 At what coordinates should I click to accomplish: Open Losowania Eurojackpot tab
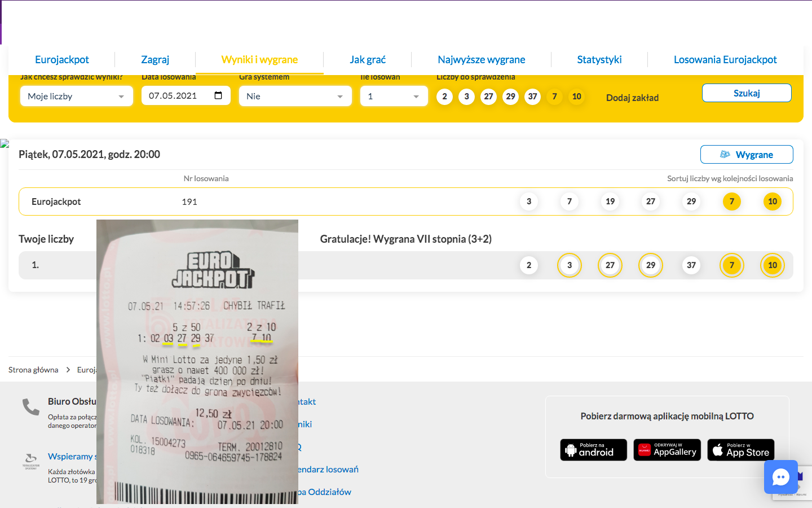(725, 59)
